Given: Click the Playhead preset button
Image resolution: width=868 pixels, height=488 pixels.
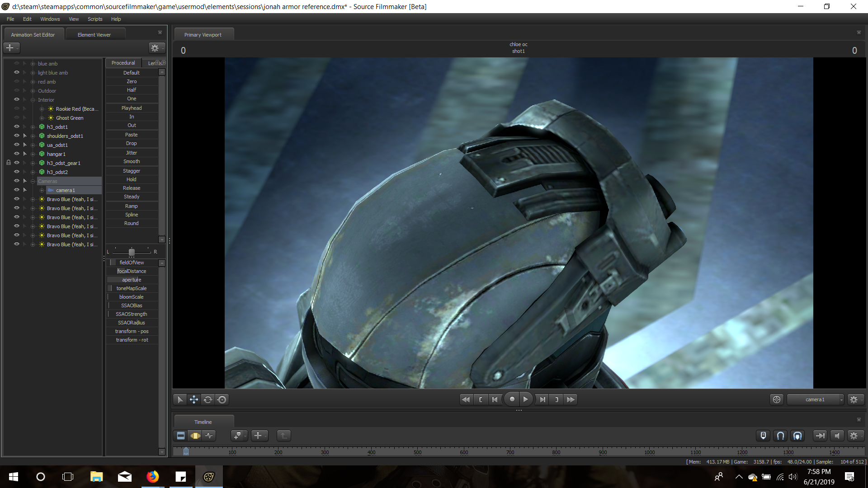Looking at the screenshot, I should coord(132,108).
